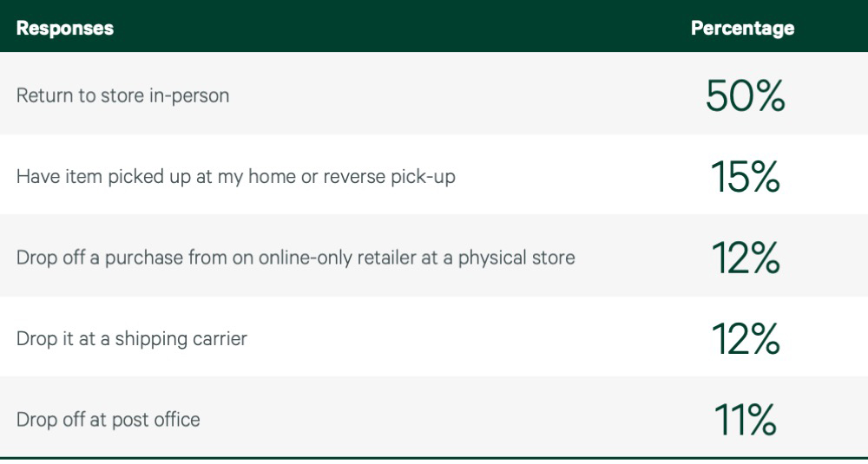Click the Percentage column header

pos(742,28)
